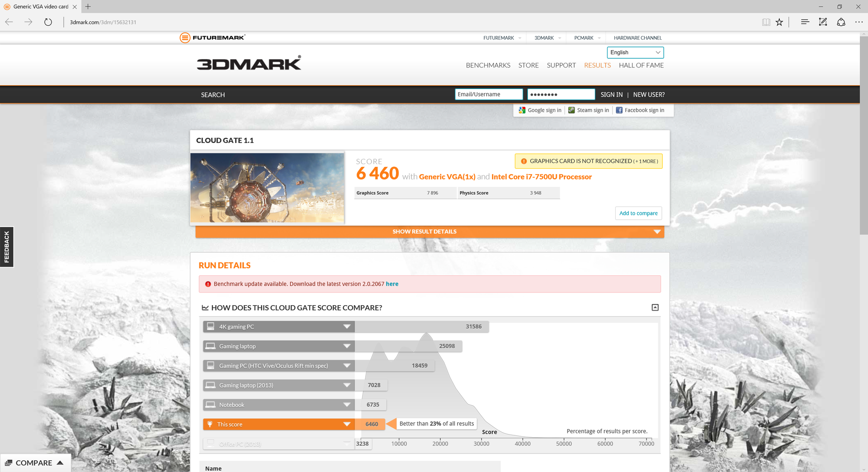
Task: Collapse the score comparison section icon
Action: 655,307
